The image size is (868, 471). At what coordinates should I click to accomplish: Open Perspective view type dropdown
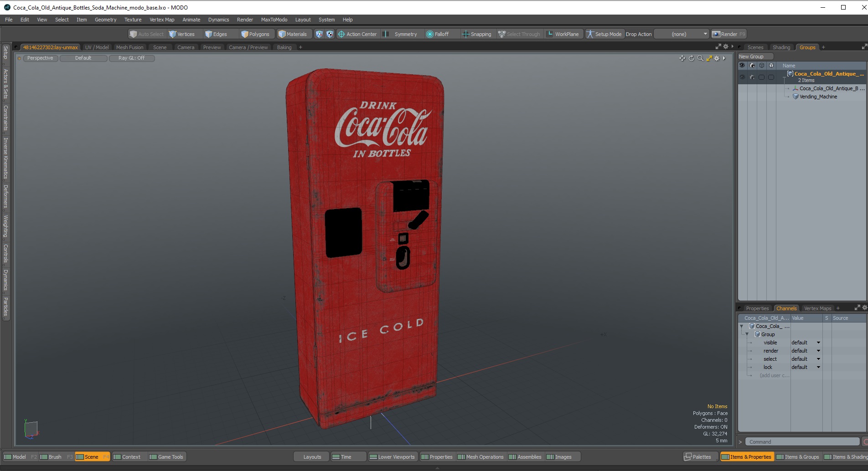pyautogui.click(x=40, y=58)
